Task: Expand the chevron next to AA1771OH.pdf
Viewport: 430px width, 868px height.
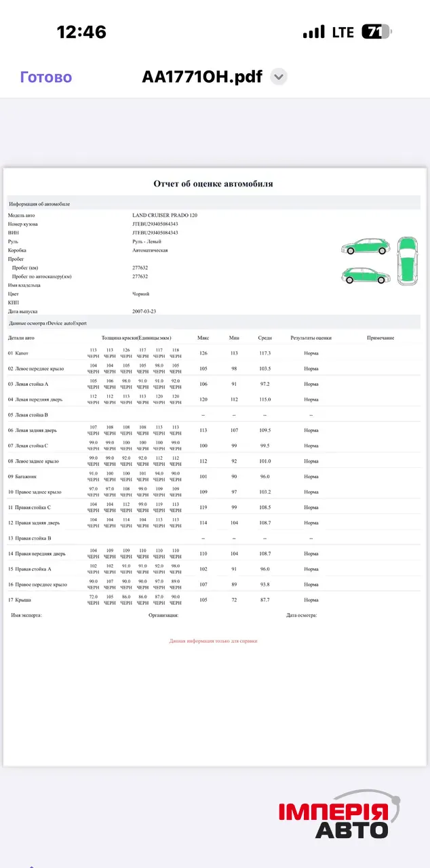Action: click(x=278, y=77)
